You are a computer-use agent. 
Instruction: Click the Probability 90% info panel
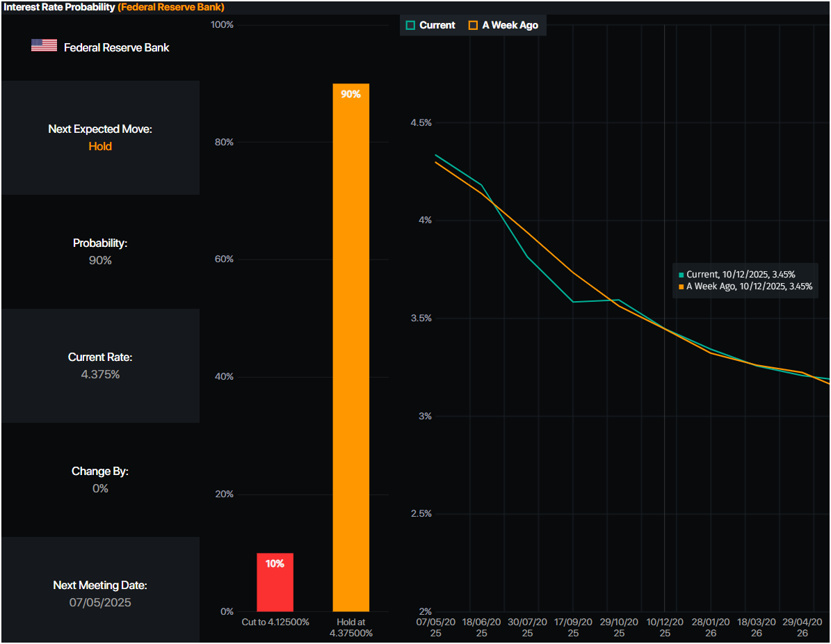point(100,252)
